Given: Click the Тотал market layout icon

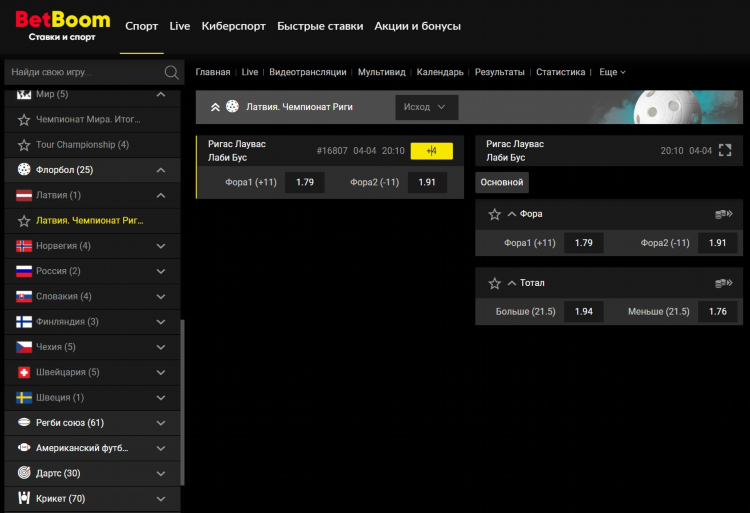Looking at the screenshot, I should click(x=724, y=284).
